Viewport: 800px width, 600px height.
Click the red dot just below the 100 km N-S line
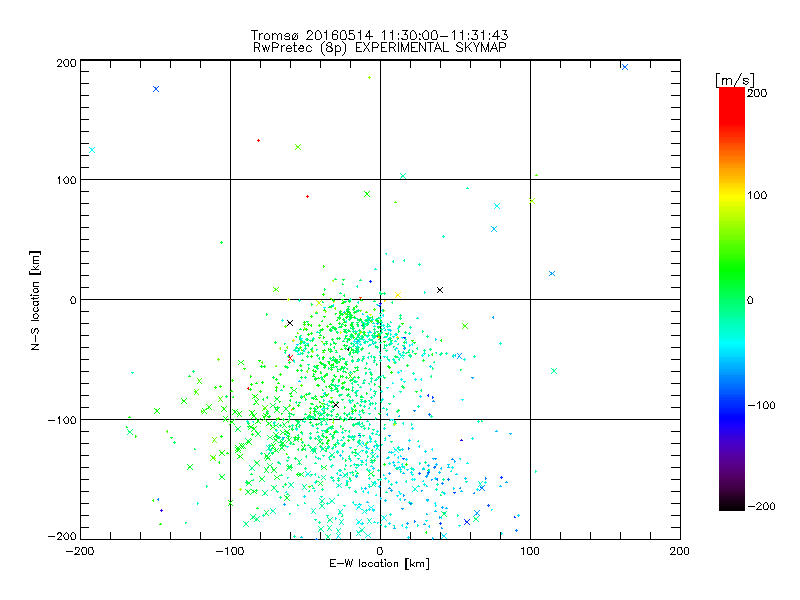[x=307, y=196]
